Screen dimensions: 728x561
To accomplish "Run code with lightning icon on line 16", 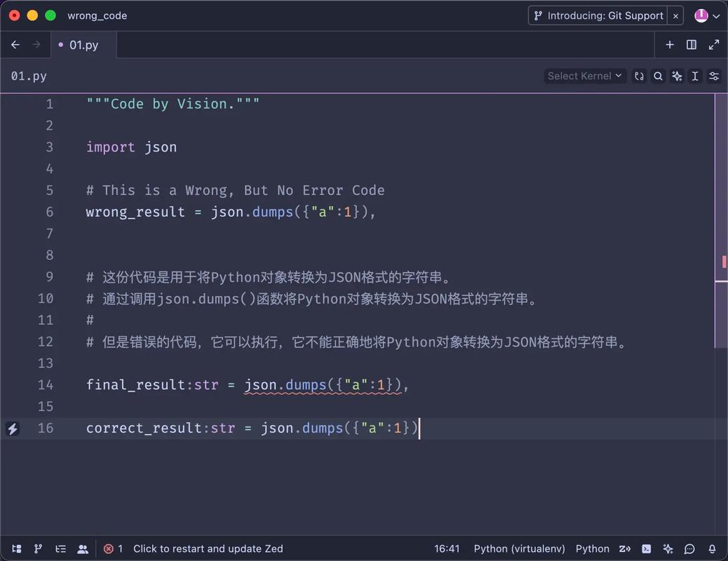I will (x=13, y=428).
